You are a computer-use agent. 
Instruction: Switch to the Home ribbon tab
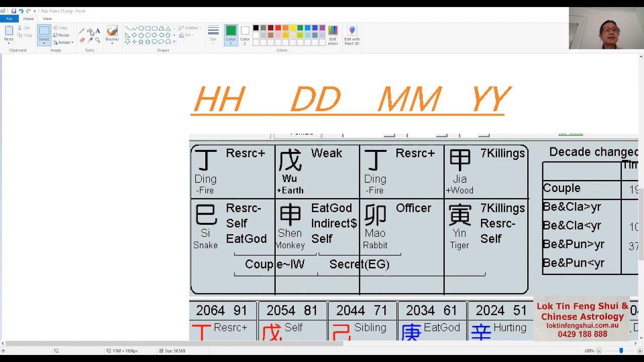[x=28, y=19]
